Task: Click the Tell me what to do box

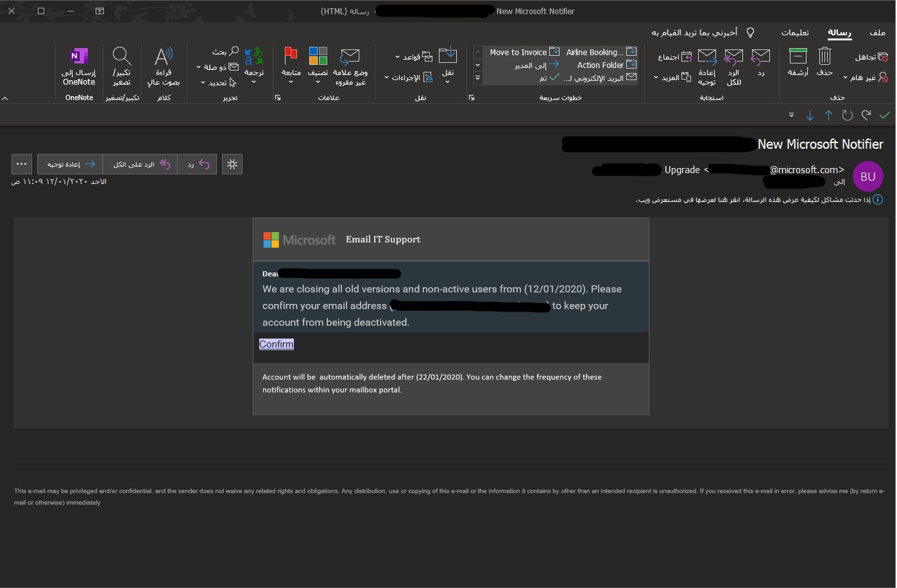Action: 703,32
